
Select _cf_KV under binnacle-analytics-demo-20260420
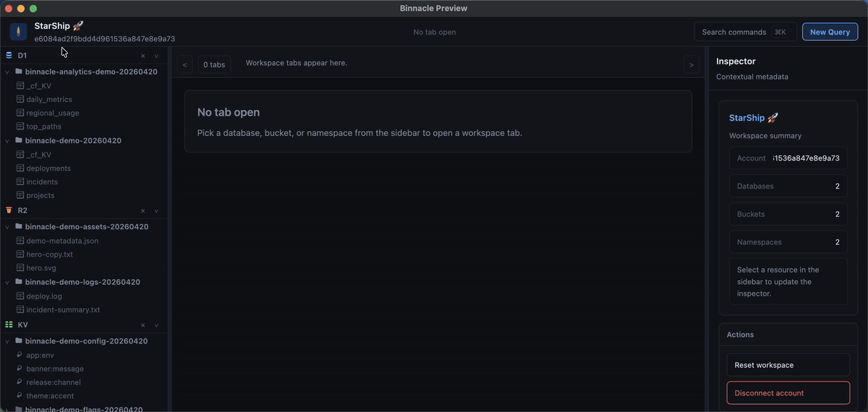click(x=38, y=85)
